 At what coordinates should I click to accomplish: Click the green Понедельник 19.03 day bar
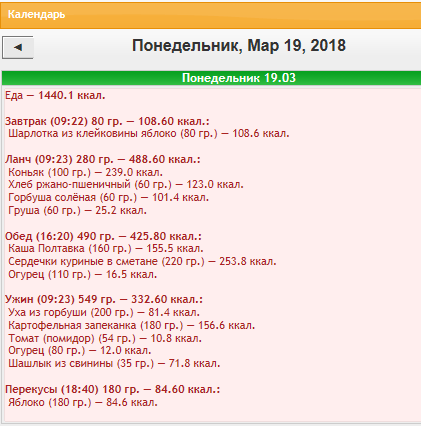pyautogui.click(x=211, y=78)
